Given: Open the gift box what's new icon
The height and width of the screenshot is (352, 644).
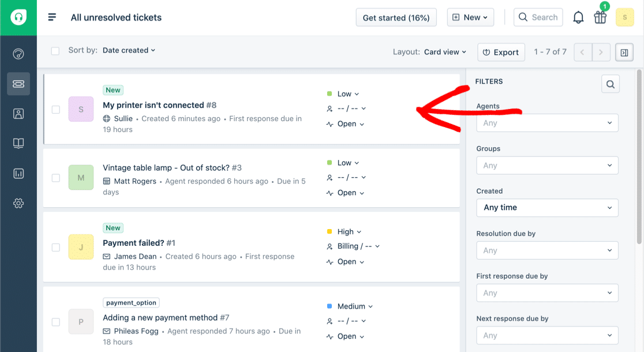Looking at the screenshot, I should coord(600,17).
